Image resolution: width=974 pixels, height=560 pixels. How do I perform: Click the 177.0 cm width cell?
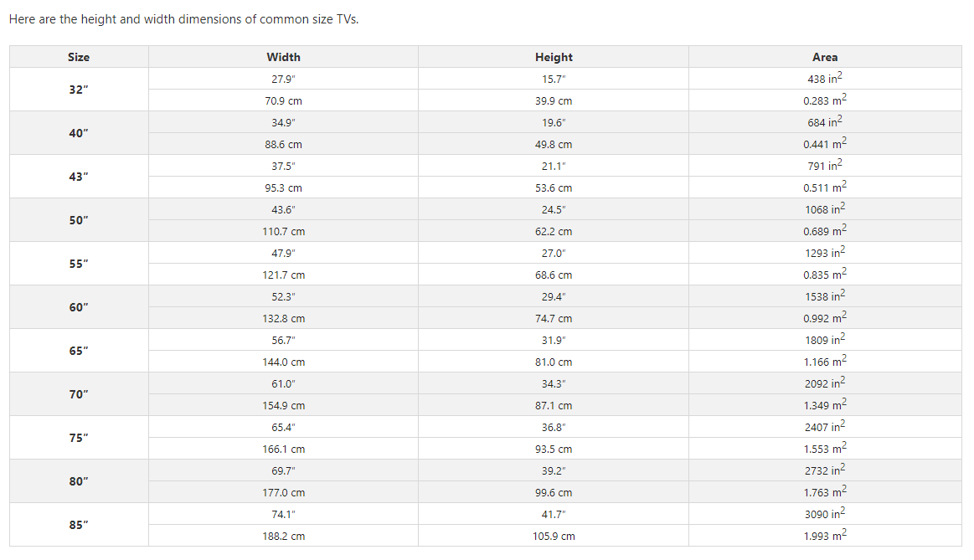283,493
